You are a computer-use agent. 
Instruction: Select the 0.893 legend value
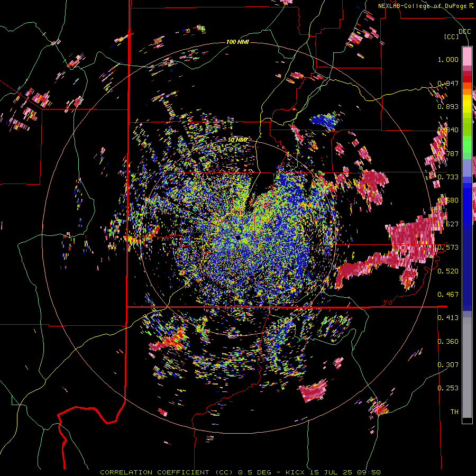(x=448, y=106)
